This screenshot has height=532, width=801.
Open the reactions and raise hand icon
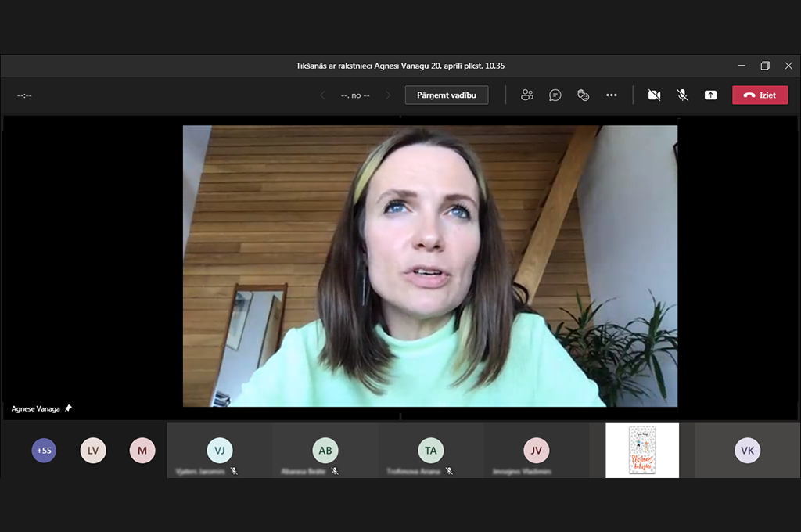583,95
